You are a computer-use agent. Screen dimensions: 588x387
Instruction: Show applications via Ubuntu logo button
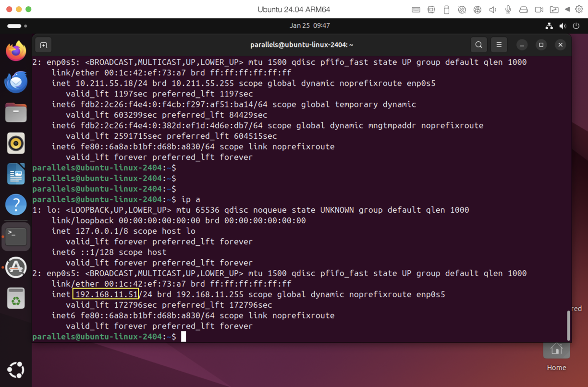click(16, 370)
